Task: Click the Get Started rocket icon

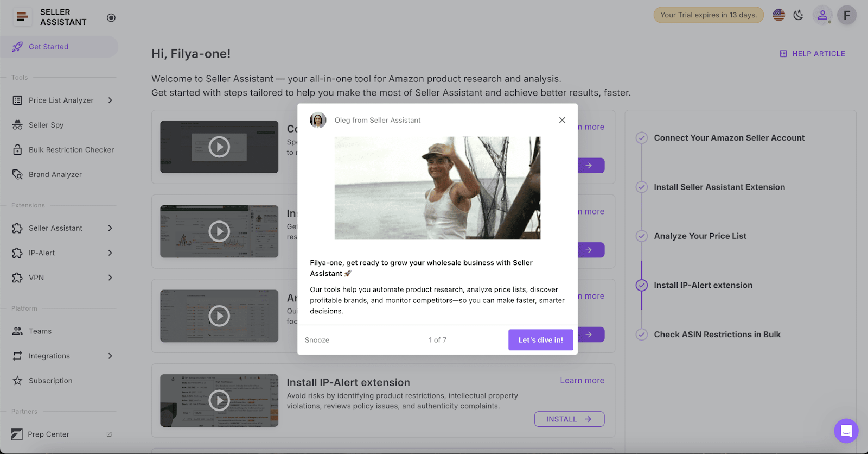Action: coord(17,47)
